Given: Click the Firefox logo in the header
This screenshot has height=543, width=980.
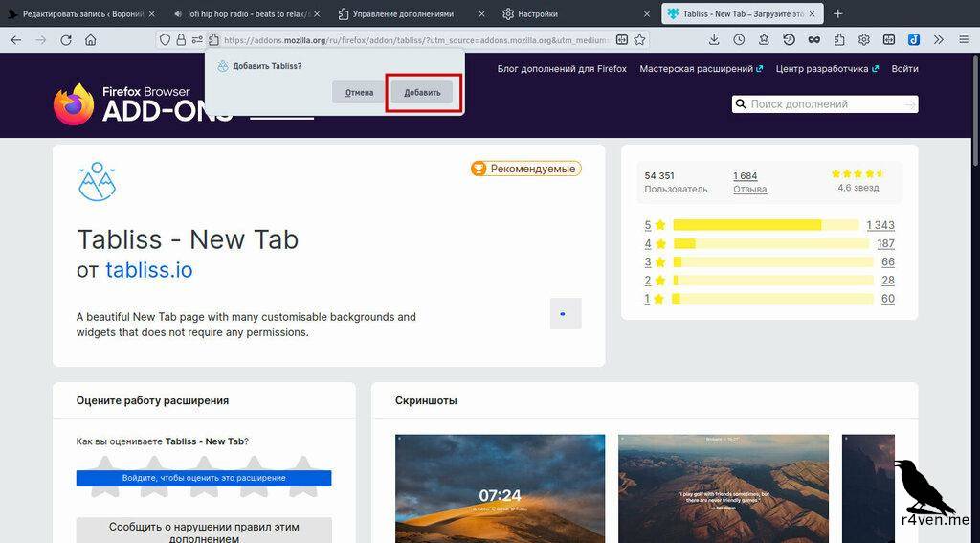Looking at the screenshot, I should coord(73,103).
